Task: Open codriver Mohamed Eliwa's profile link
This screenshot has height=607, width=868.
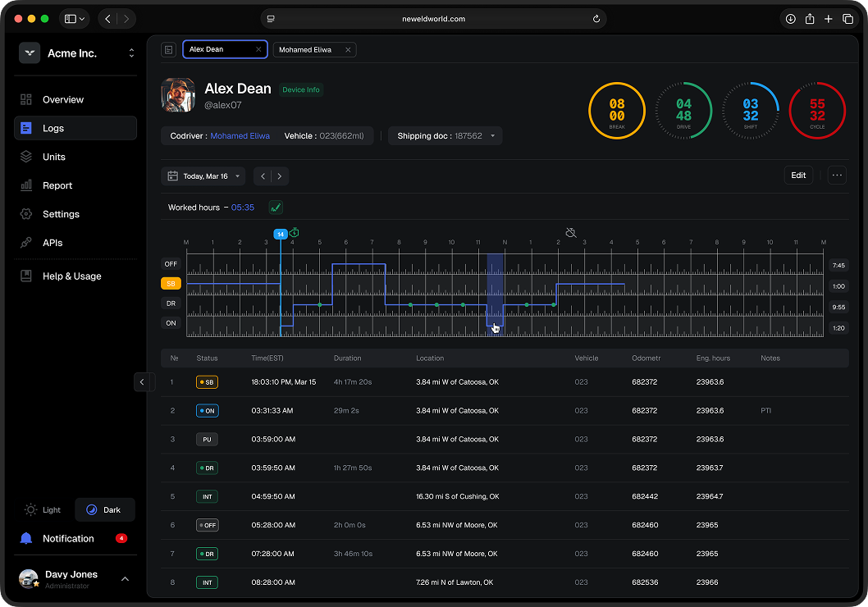Action: [x=240, y=135]
